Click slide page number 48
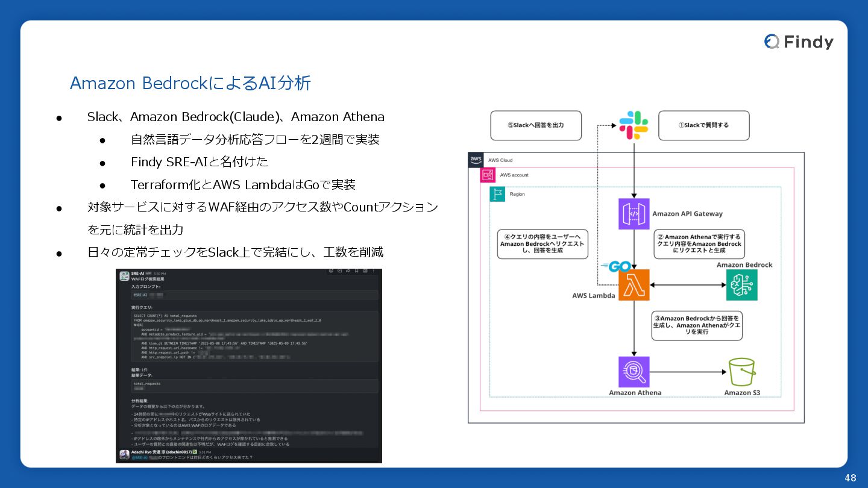The image size is (868, 488). pyautogui.click(x=851, y=478)
